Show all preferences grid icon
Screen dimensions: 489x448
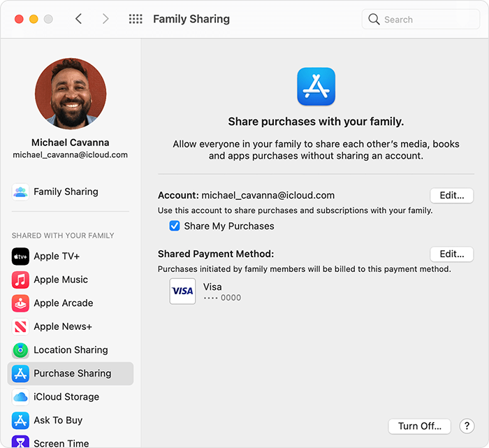[136, 19]
